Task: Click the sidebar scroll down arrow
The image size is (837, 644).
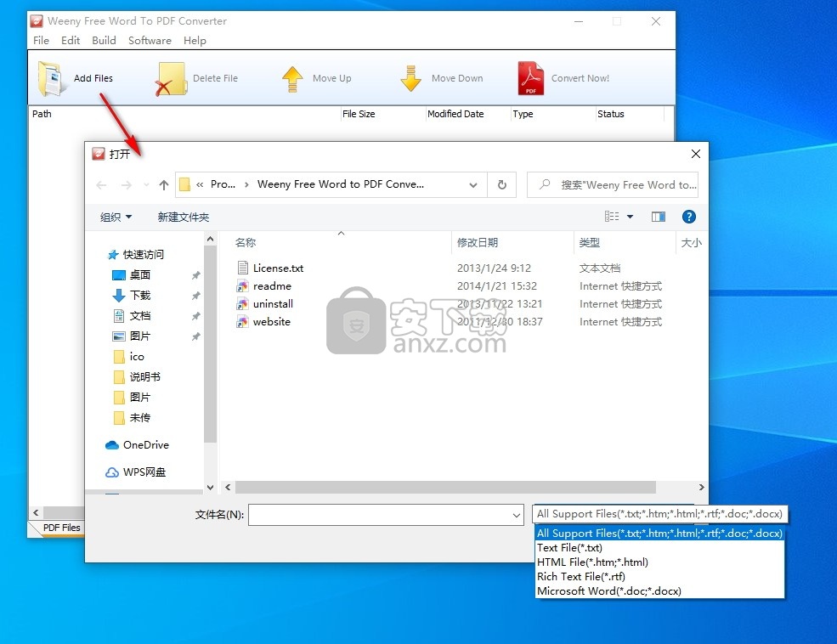Action: [211, 487]
